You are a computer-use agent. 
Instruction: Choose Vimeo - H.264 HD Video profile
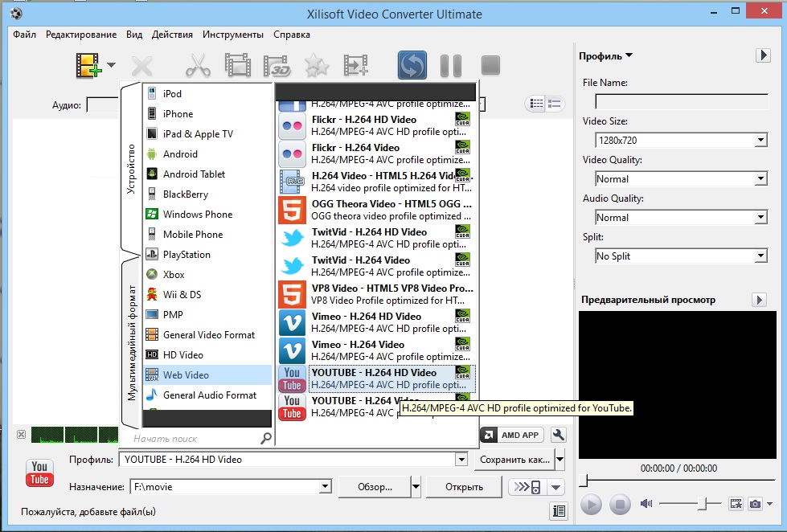(375, 322)
